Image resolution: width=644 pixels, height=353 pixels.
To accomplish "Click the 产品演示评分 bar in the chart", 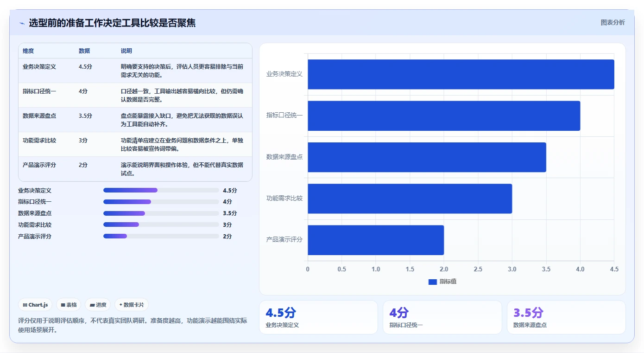I will (376, 240).
